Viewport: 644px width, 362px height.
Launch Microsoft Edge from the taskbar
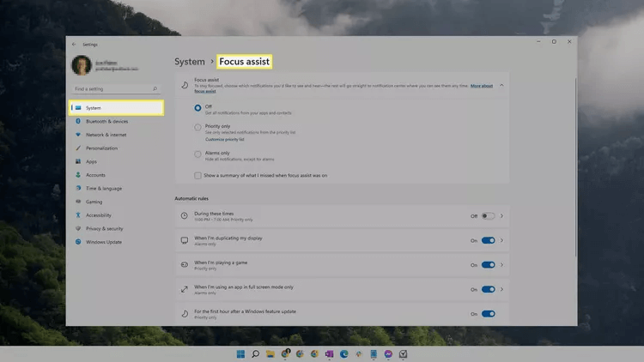pyautogui.click(x=343, y=353)
